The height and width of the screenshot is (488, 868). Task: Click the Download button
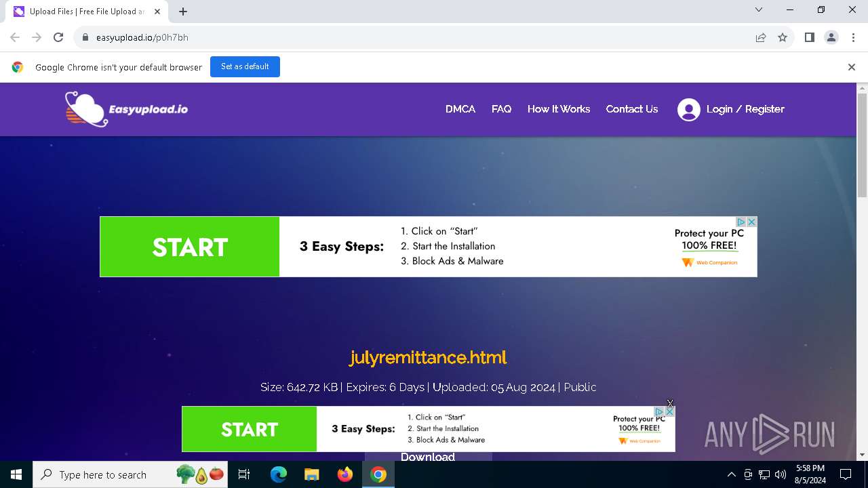point(428,457)
